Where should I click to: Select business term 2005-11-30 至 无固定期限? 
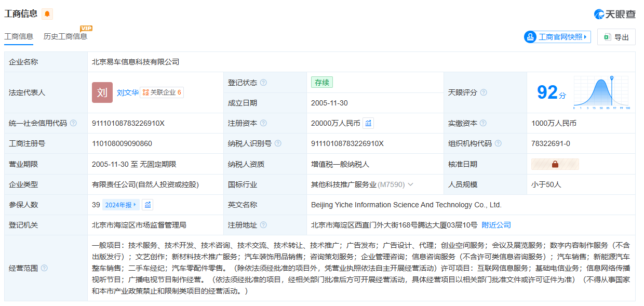pos(134,164)
